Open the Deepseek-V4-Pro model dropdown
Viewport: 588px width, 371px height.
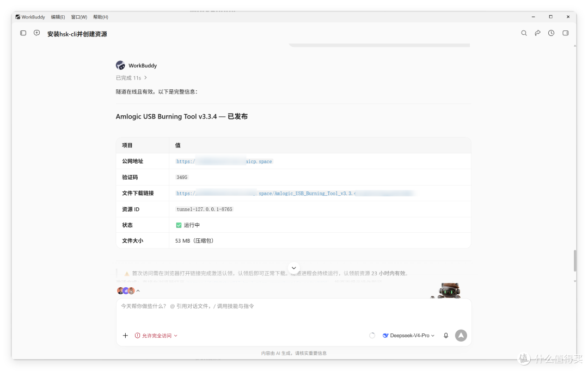(408, 336)
